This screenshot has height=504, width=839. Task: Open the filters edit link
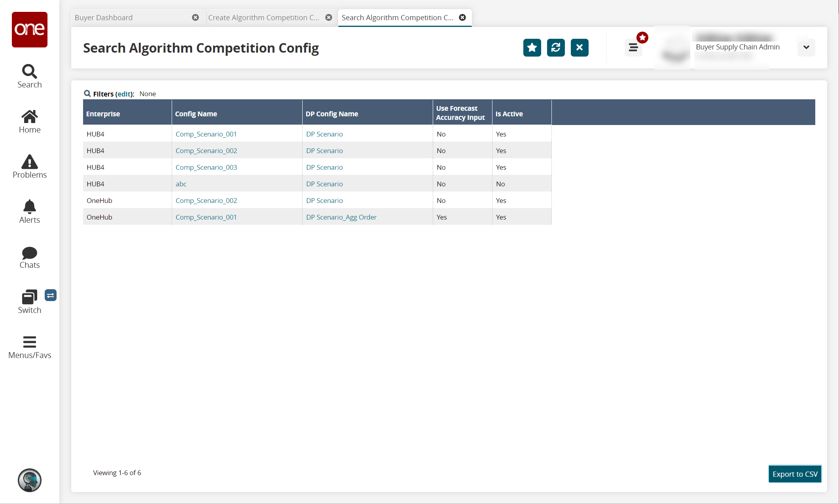[x=124, y=94]
